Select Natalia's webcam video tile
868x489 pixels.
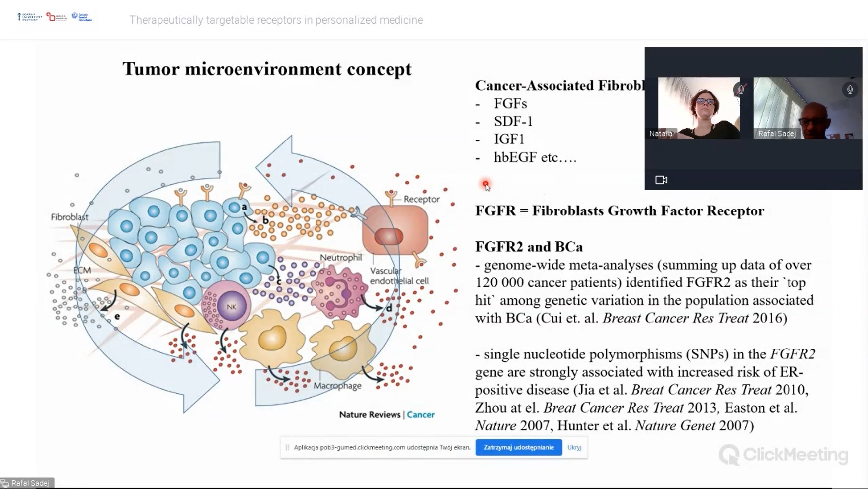click(x=699, y=108)
